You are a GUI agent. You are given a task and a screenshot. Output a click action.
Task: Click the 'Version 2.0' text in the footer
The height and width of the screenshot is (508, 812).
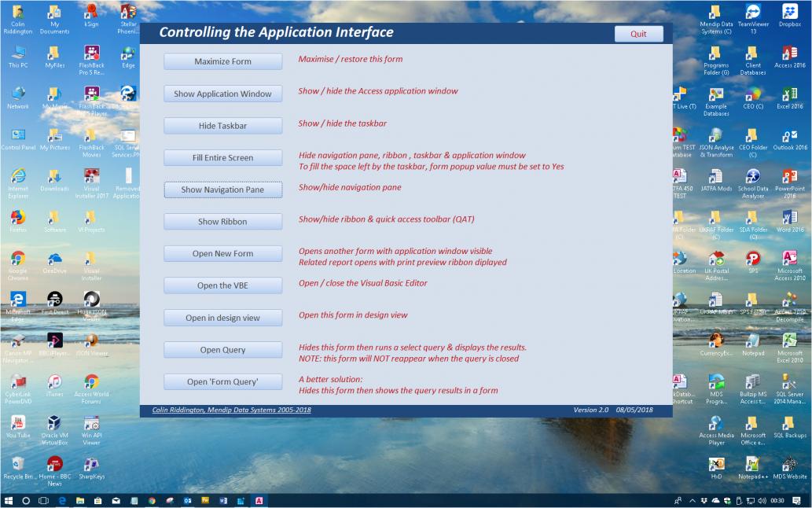click(x=591, y=410)
